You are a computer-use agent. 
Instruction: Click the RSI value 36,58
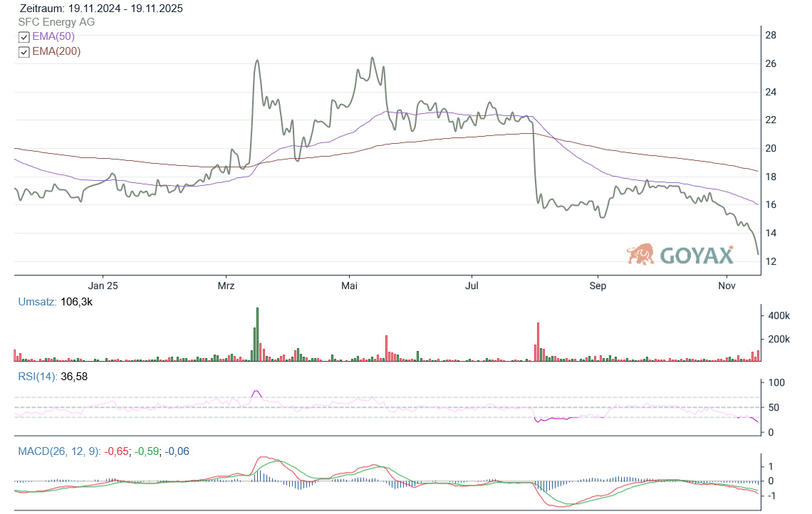[x=75, y=377]
